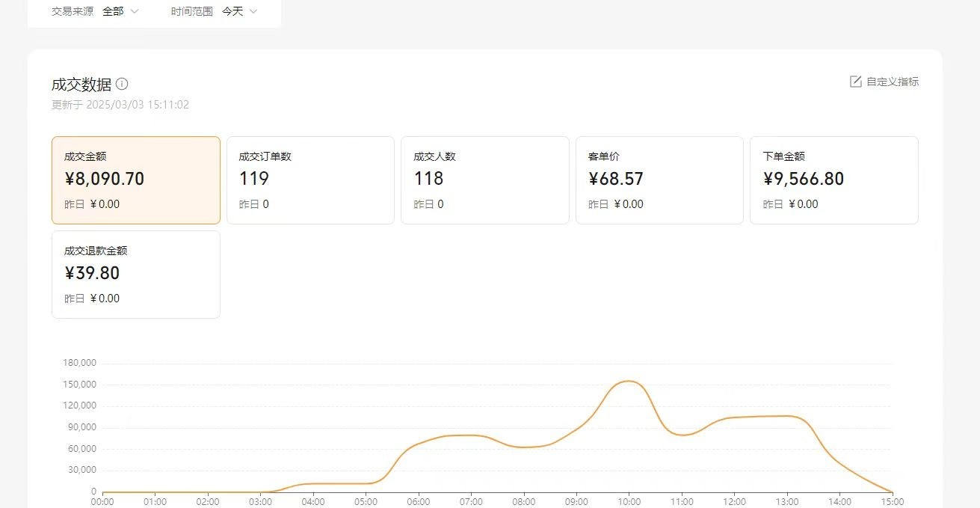The height and width of the screenshot is (508, 980).
Task: Click the ¥8,090.70 amount value
Action: coord(104,179)
